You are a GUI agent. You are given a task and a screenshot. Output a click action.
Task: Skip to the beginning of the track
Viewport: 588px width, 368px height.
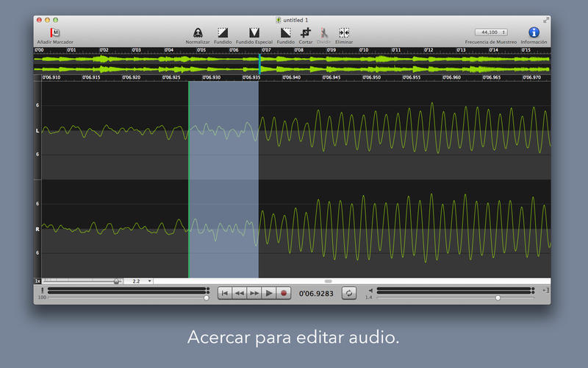coord(225,293)
